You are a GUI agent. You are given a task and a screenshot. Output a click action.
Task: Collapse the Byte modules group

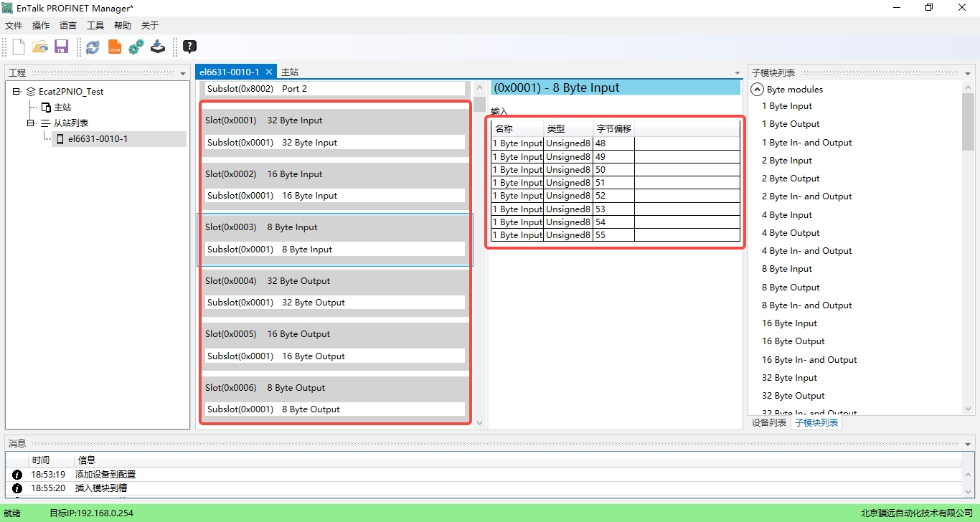click(756, 90)
